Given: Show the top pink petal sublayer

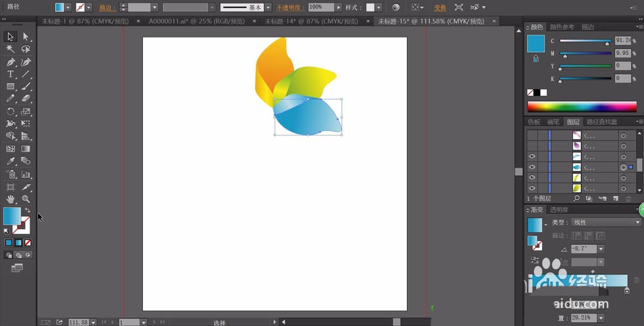Looking at the screenshot, I should 533,135.
